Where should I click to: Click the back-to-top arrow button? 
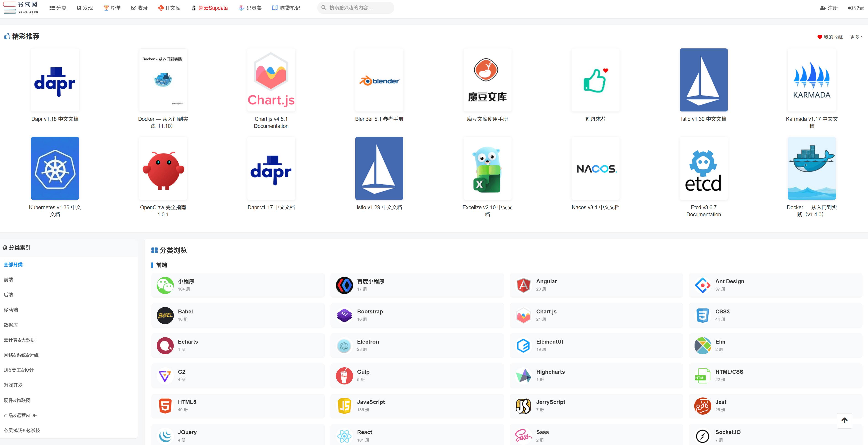point(844,420)
